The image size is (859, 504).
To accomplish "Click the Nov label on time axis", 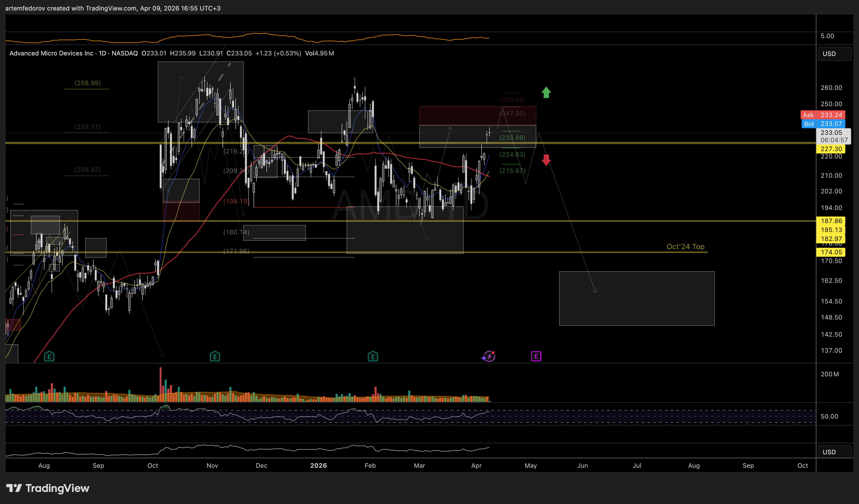I will pyautogui.click(x=212, y=466).
